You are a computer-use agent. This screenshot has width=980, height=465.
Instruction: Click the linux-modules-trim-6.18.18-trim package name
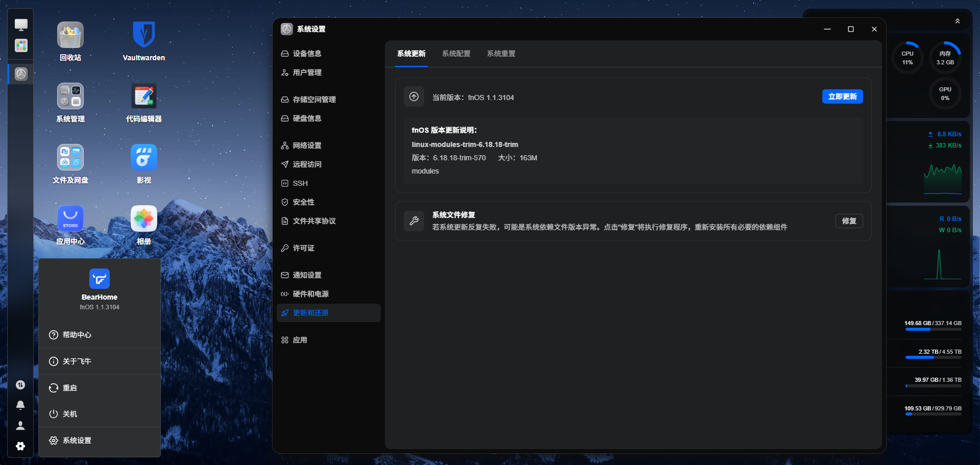465,144
